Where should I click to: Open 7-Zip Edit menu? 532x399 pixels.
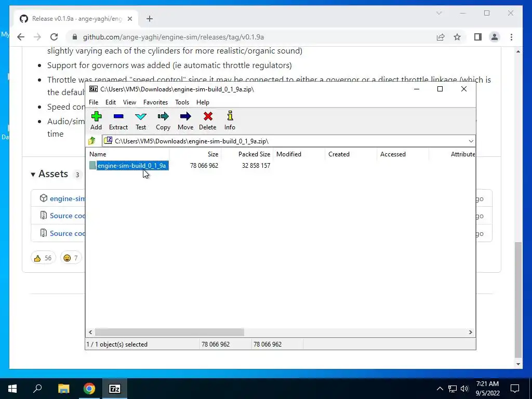(111, 102)
